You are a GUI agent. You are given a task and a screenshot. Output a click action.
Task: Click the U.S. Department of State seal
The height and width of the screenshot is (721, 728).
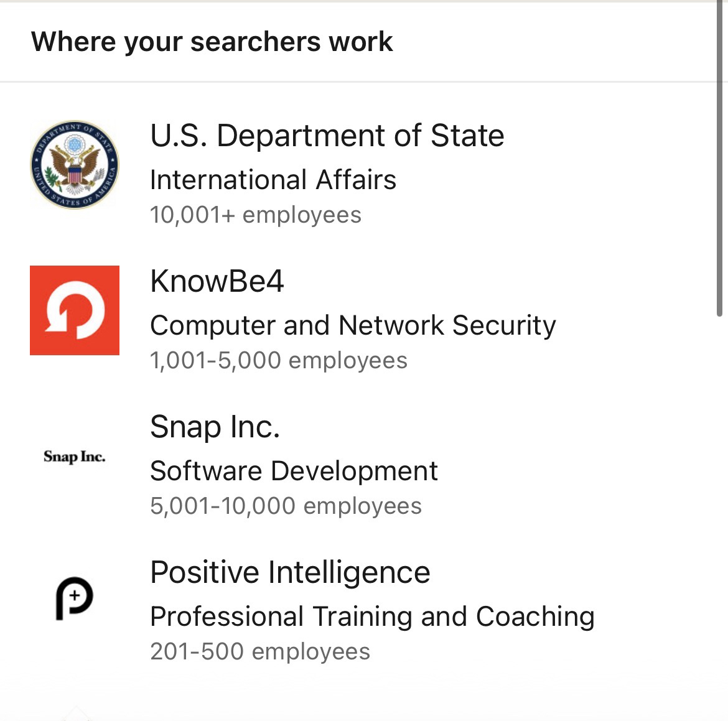pyautogui.click(x=75, y=165)
